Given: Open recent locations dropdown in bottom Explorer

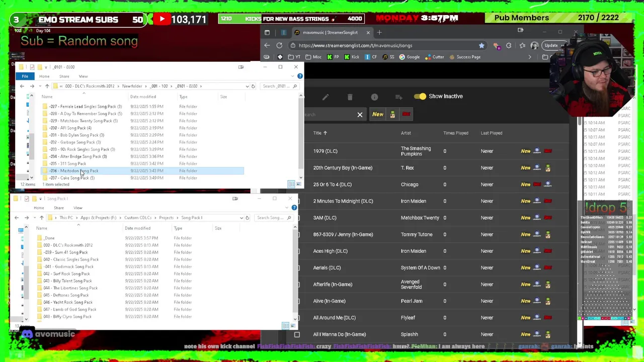Looking at the screenshot, I should coord(34,218).
